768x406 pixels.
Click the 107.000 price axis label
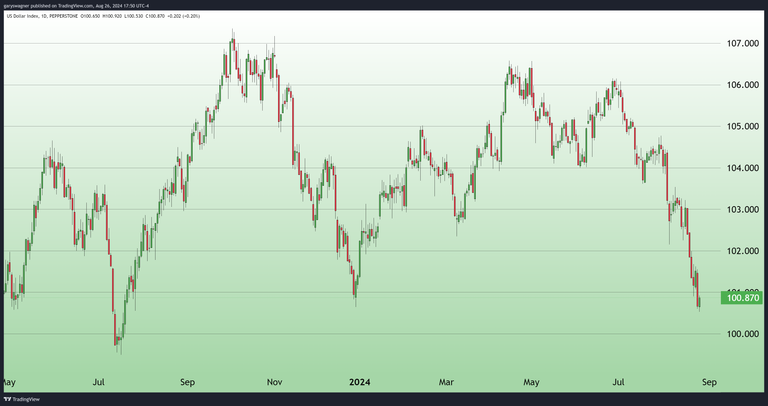[x=740, y=44]
